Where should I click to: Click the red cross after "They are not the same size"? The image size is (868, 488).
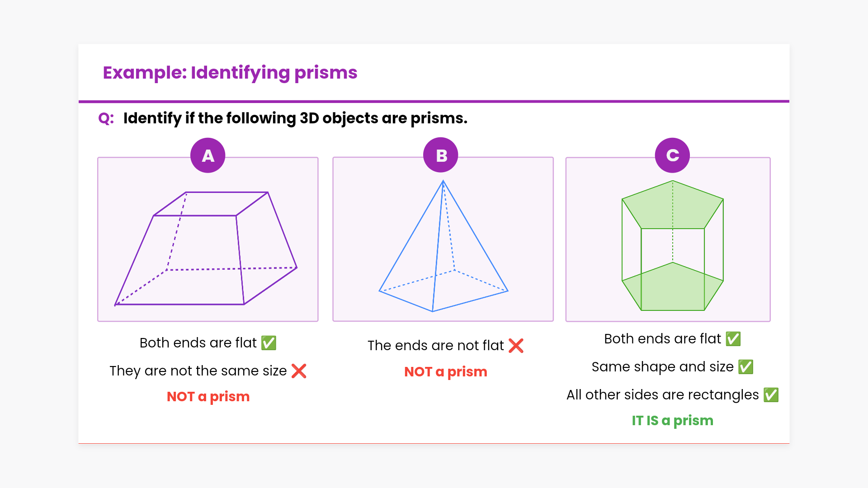tap(299, 371)
